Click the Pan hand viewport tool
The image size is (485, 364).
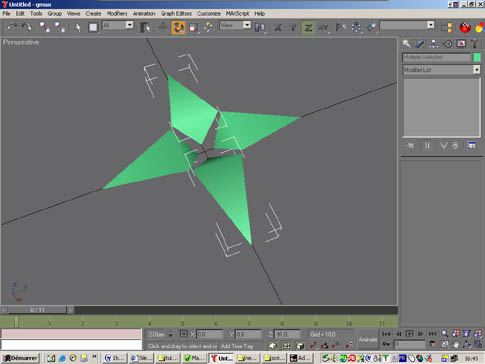(x=456, y=344)
